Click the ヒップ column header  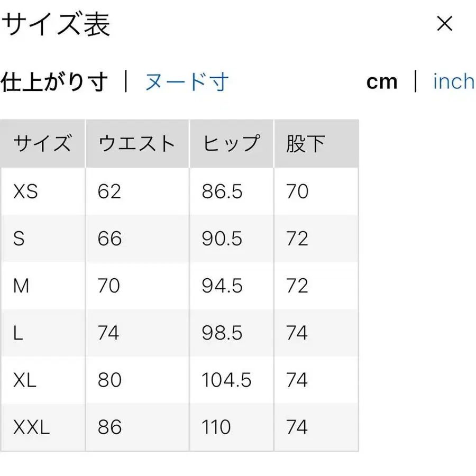click(x=230, y=143)
